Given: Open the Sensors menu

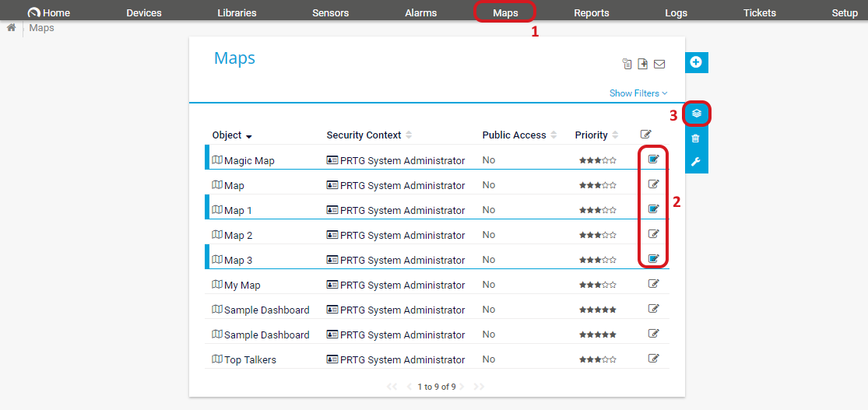Looking at the screenshot, I should (330, 12).
